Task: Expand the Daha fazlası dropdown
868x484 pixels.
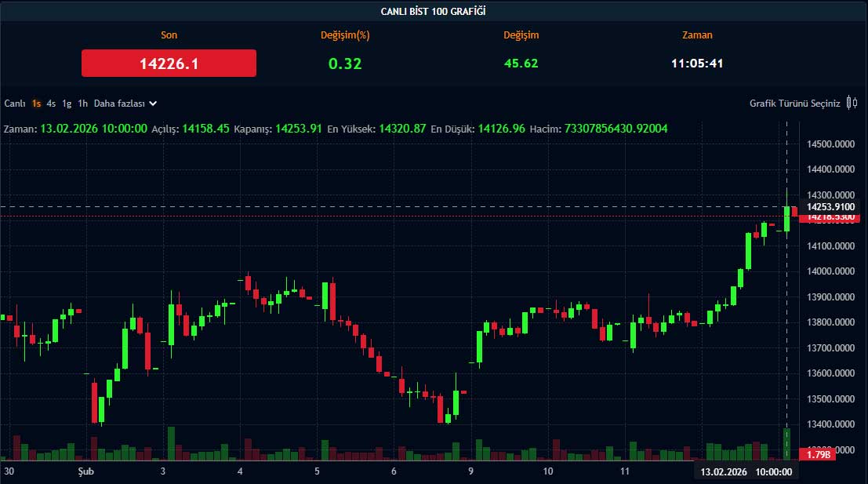Action: point(125,104)
